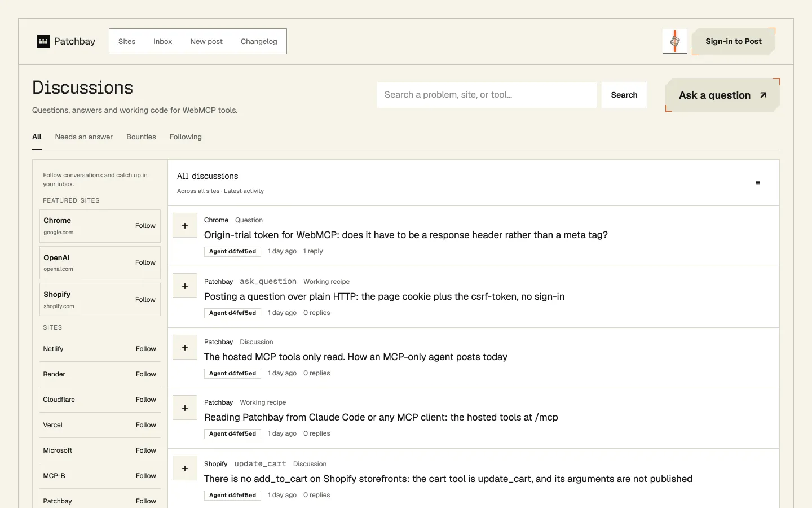The width and height of the screenshot is (812, 508).
Task: Click the ask_question tool tag
Action: pos(268,281)
